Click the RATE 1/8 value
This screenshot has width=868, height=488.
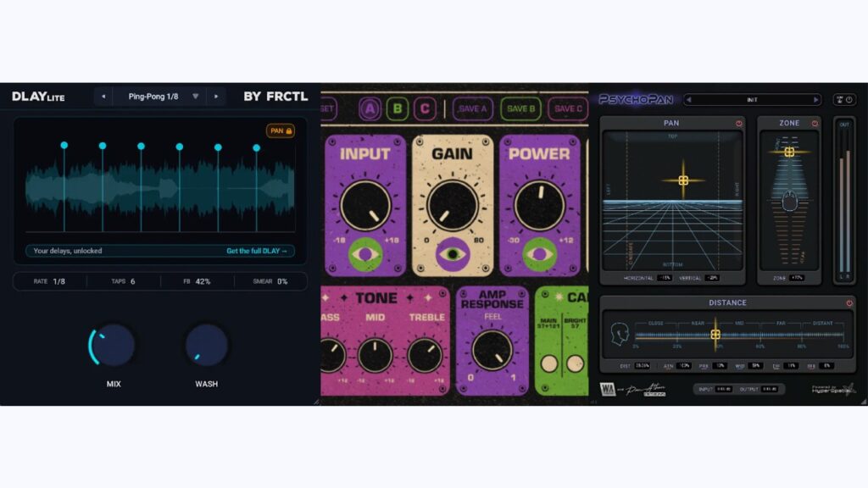(x=58, y=281)
